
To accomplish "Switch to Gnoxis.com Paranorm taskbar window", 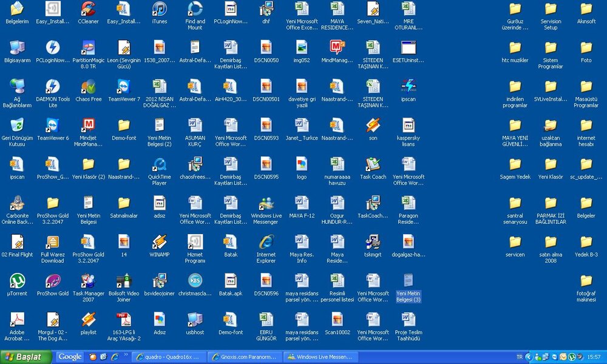I will coord(243,357).
